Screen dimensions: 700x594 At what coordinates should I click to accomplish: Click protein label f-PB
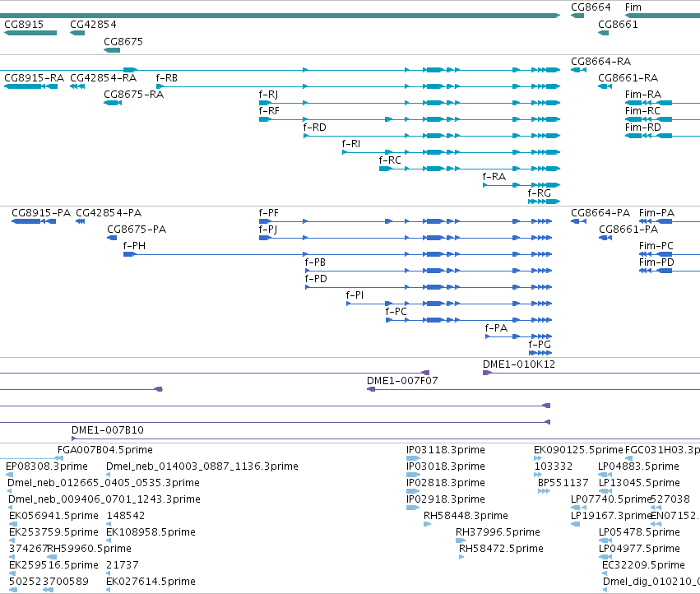(x=315, y=262)
